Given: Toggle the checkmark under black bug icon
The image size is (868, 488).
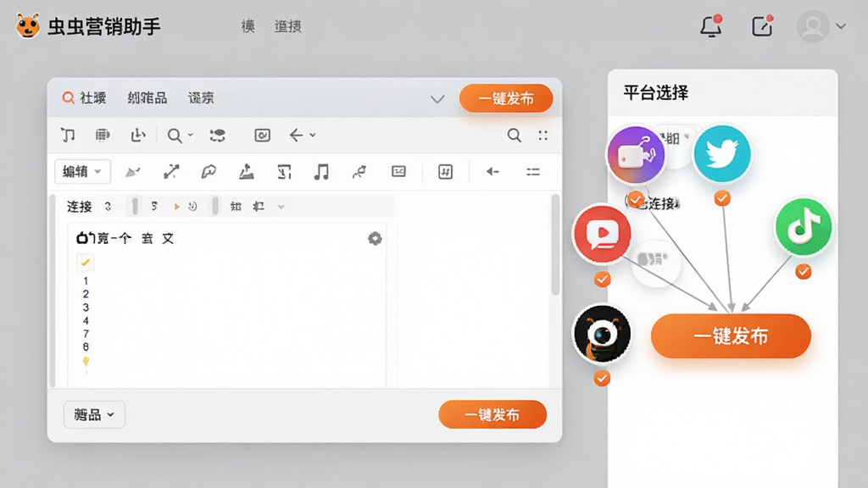Looking at the screenshot, I should pyautogui.click(x=602, y=379).
